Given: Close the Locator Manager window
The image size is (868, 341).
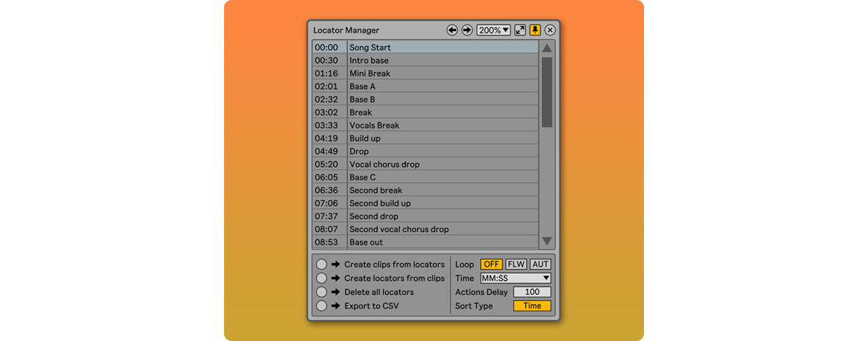Looking at the screenshot, I should tap(550, 30).
